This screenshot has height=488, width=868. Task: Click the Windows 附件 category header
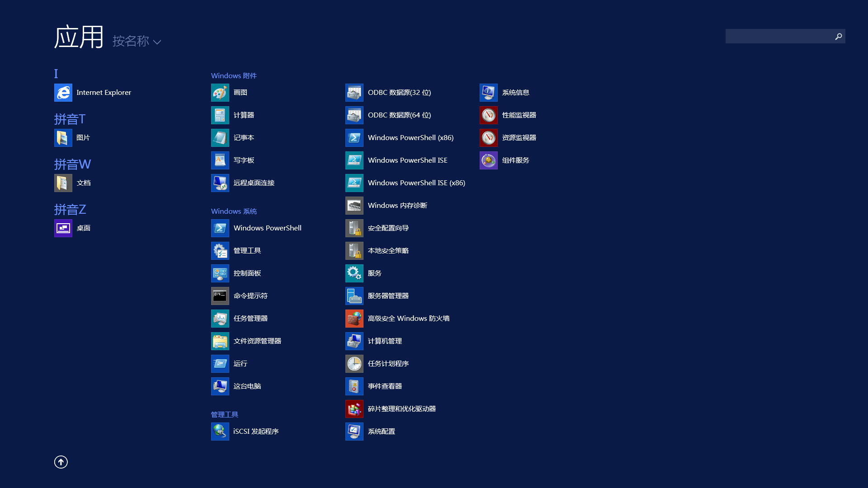click(234, 75)
